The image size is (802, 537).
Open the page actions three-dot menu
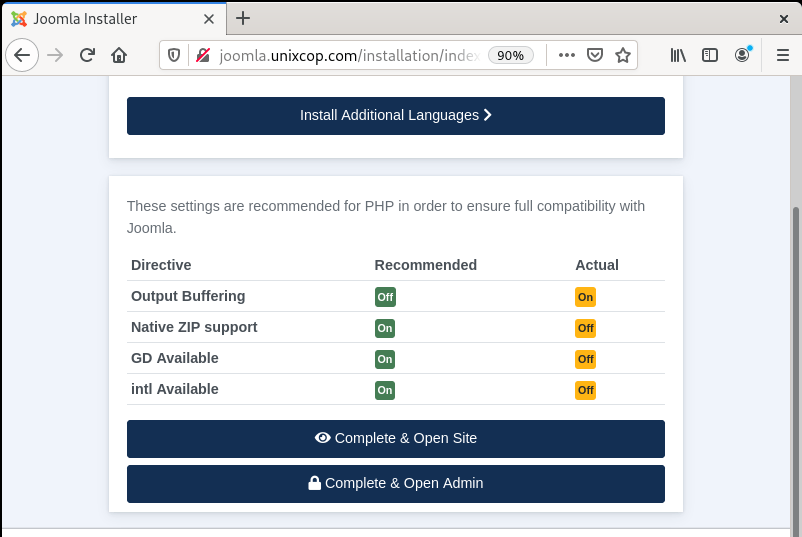click(x=567, y=55)
